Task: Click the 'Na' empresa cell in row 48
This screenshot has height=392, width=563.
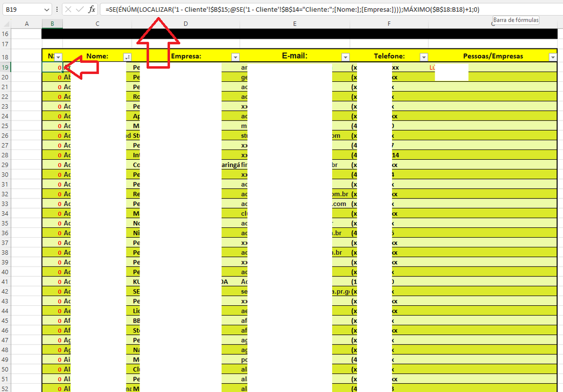Action: point(186,350)
